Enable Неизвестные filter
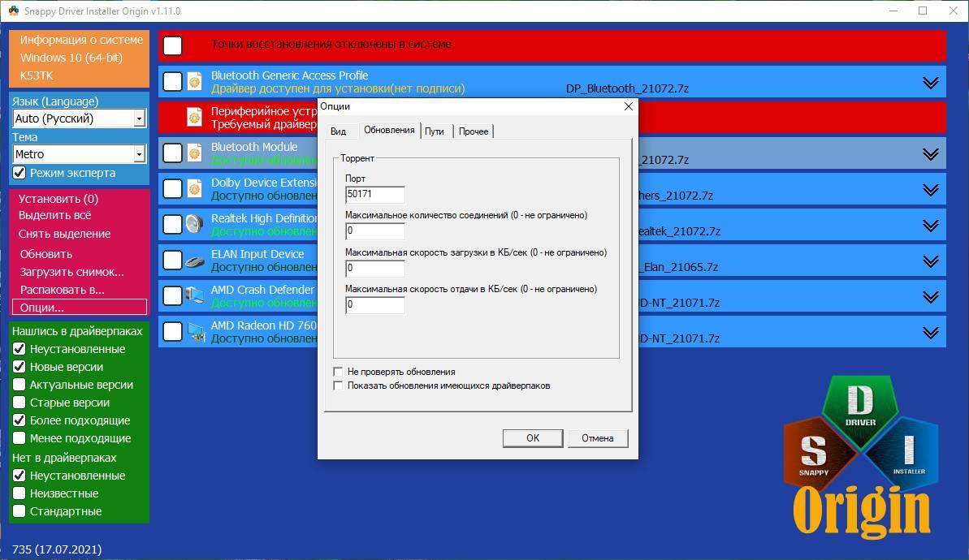 click(x=19, y=493)
